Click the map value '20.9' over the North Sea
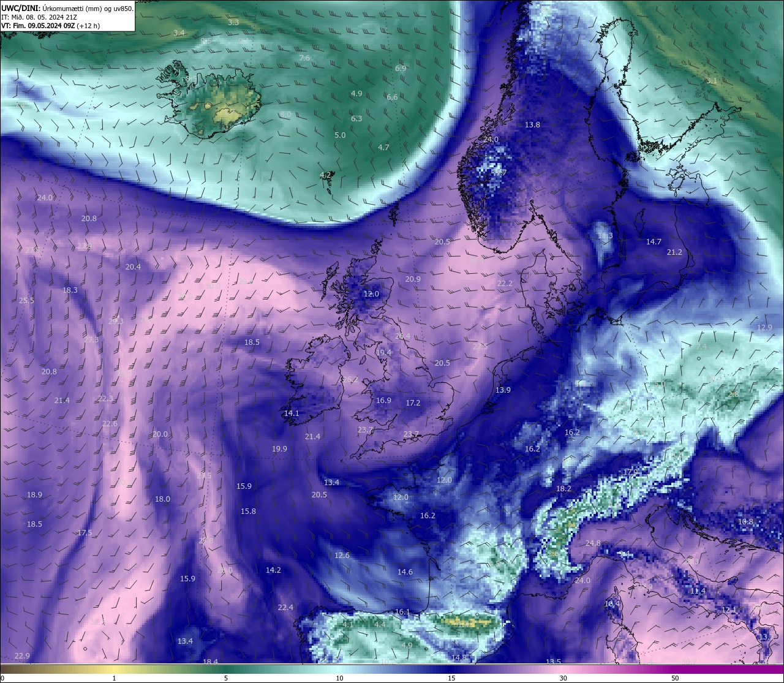784x683 pixels. click(413, 279)
